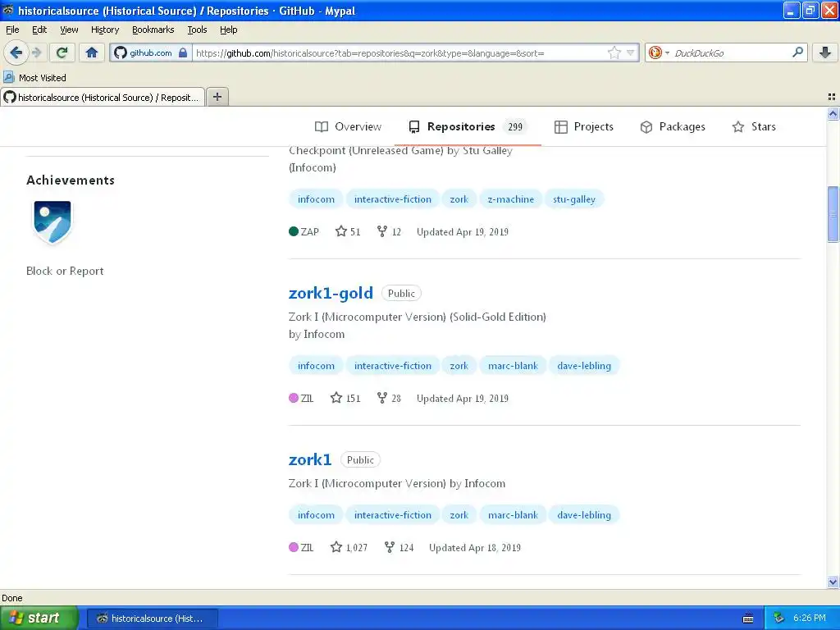This screenshot has height=630, width=840.
Task: Open the Tools menu
Action: [x=197, y=30]
